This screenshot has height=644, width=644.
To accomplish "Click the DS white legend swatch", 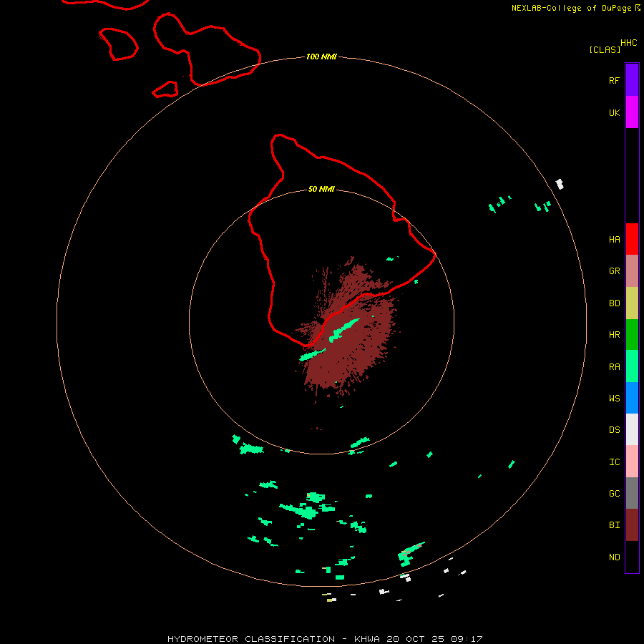I will tap(632, 429).
